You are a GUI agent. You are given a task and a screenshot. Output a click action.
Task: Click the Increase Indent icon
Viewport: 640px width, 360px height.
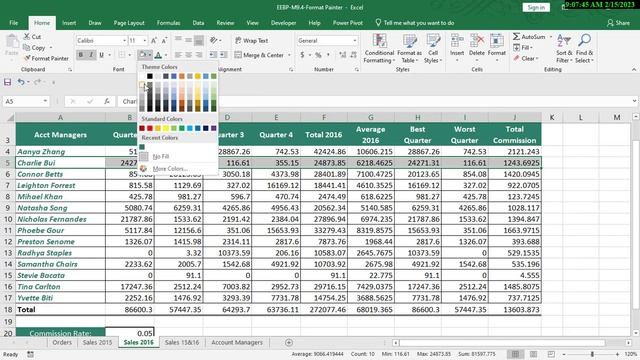coord(223,55)
